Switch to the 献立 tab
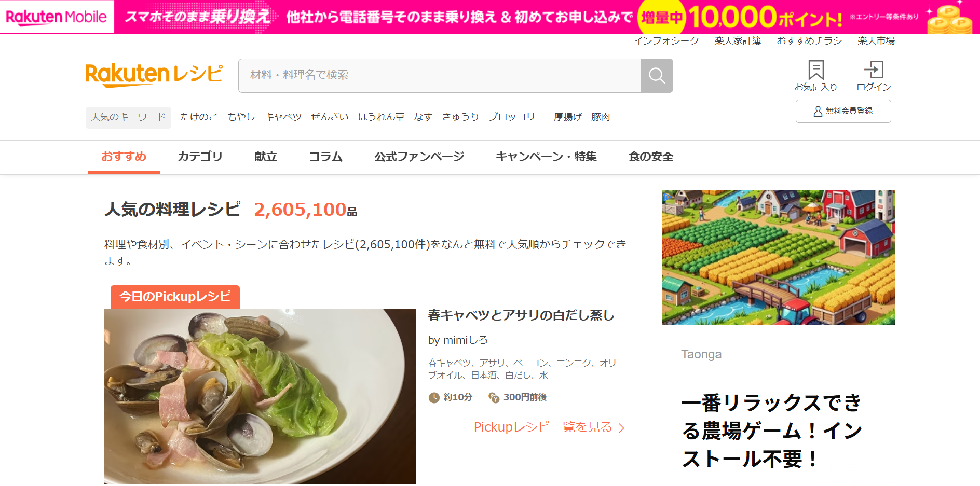The image size is (980, 486). pos(266,157)
